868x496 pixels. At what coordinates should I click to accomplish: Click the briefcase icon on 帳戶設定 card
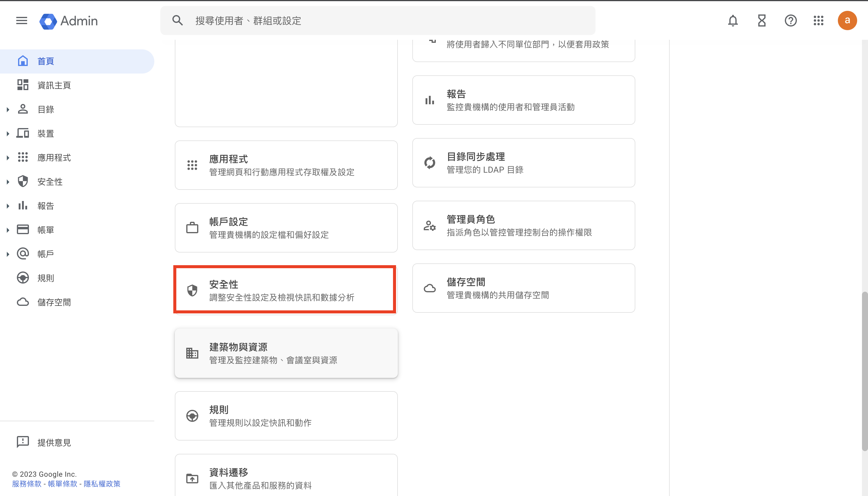click(x=192, y=228)
